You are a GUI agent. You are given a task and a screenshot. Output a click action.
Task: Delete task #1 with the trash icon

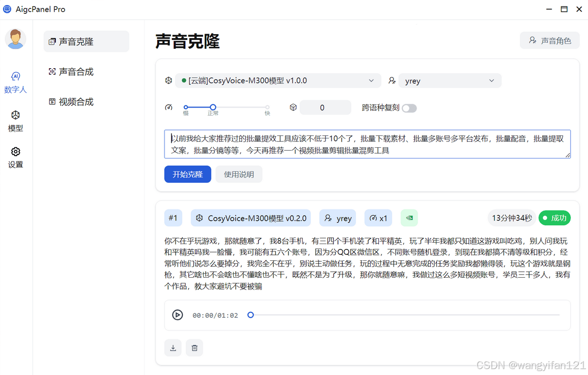(194, 348)
